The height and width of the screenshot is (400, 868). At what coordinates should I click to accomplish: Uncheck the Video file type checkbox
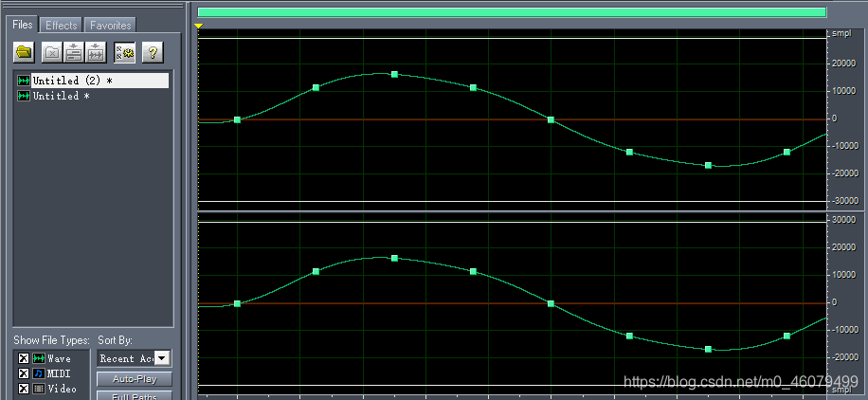[x=24, y=389]
